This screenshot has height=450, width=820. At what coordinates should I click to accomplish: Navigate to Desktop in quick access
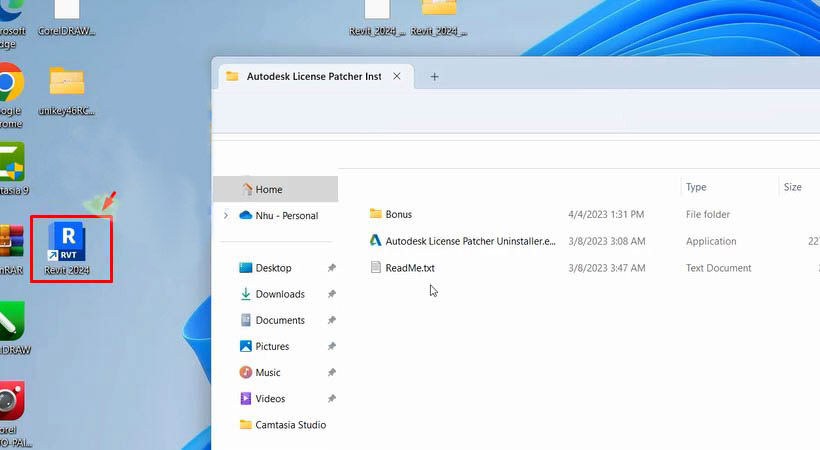click(x=274, y=268)
